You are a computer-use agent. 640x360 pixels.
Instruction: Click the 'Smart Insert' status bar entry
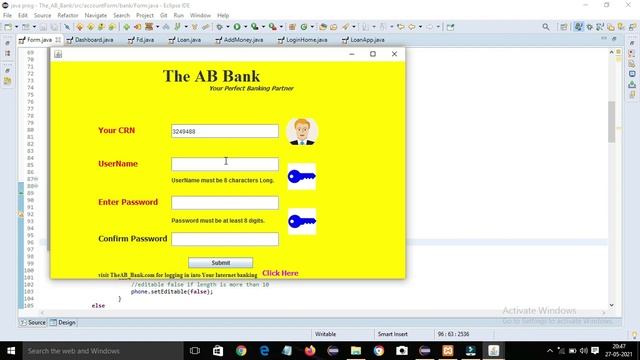[393, 334]
